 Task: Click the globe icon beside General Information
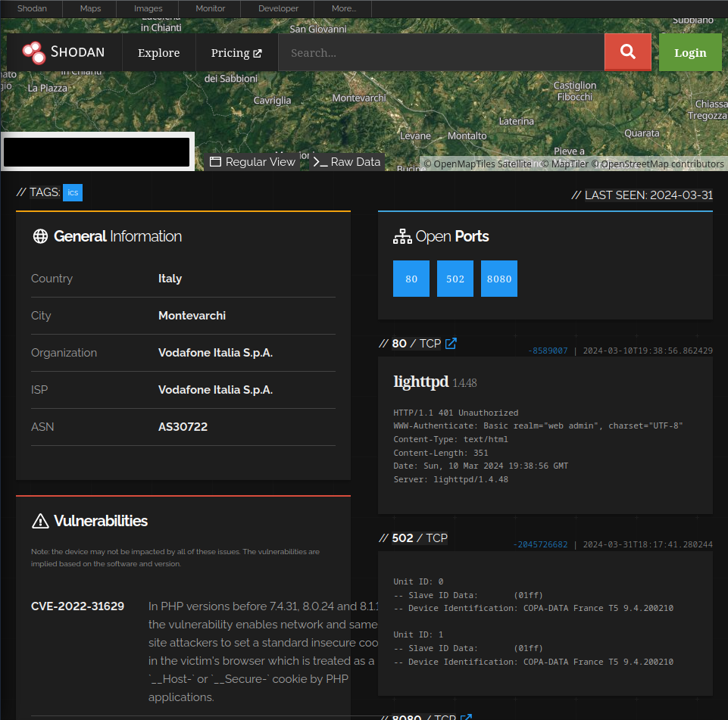click(39, 235)
